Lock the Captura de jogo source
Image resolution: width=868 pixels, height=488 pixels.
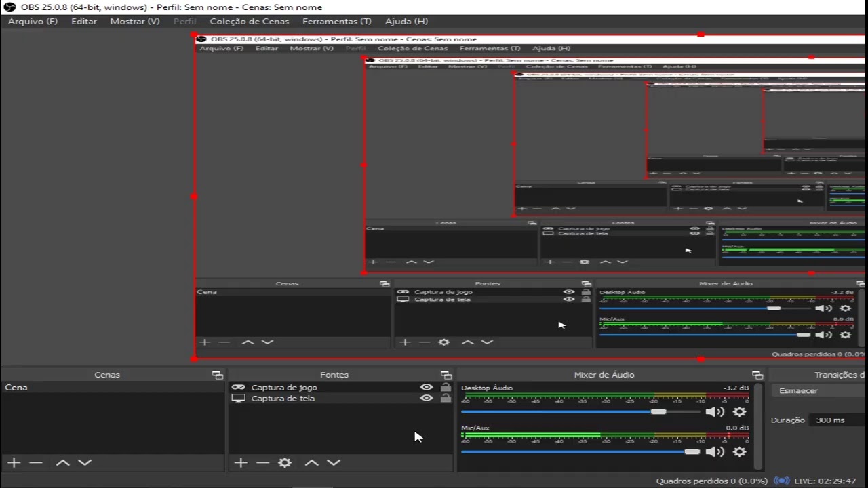point(446,388)
